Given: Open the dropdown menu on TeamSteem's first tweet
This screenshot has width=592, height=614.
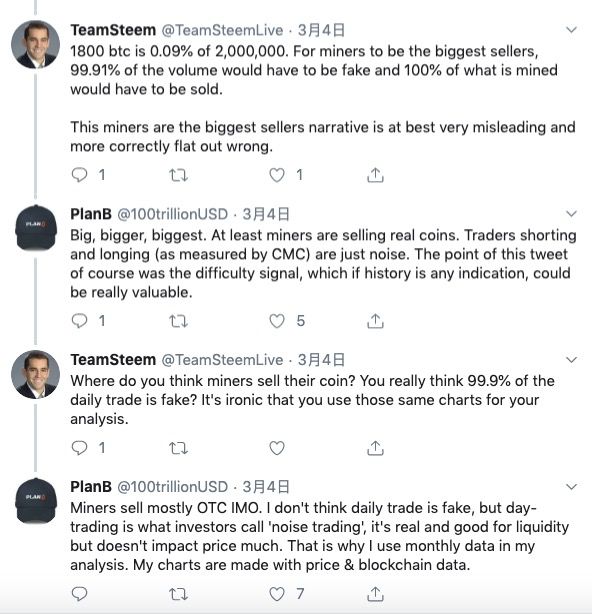Looking at the screenshot, I should coord(572,30).
